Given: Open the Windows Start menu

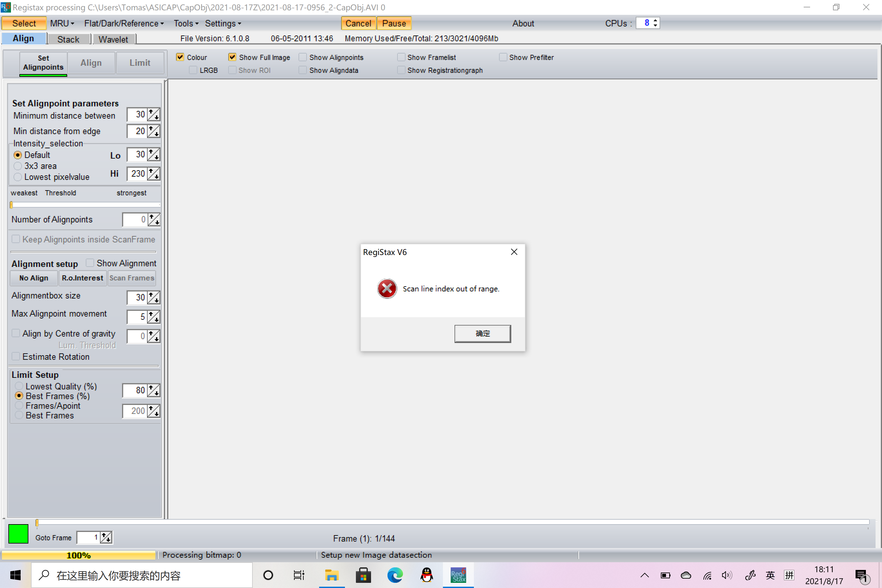Looking at the screenshot, I should (x=15, y=575).
